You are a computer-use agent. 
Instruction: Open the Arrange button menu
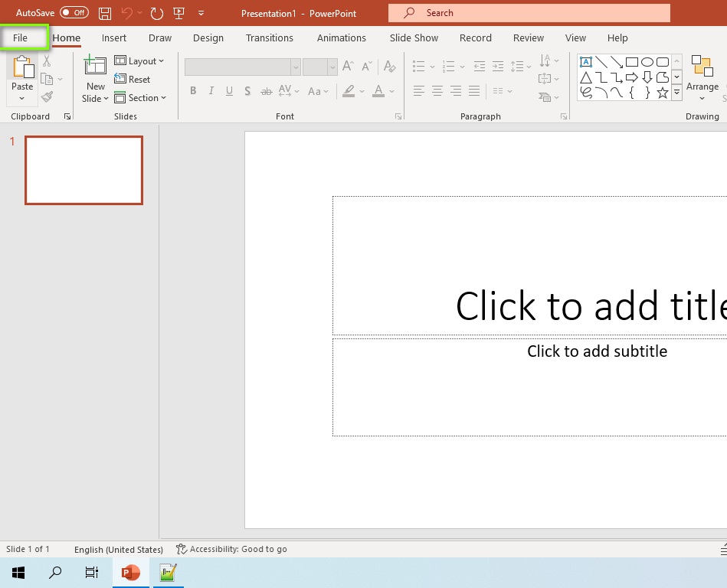tap(702, 78)
